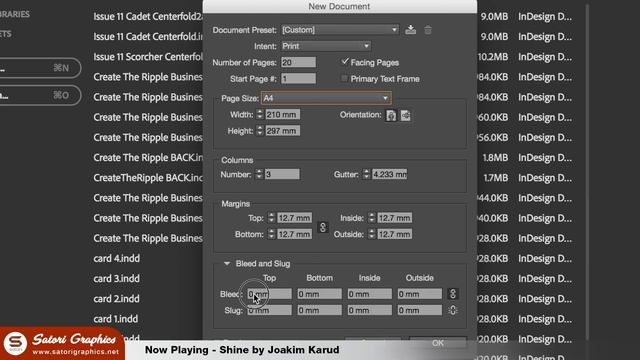Toggle the slug chain link icon
Screen dimensions: 640x360
[x=452, y=310]
